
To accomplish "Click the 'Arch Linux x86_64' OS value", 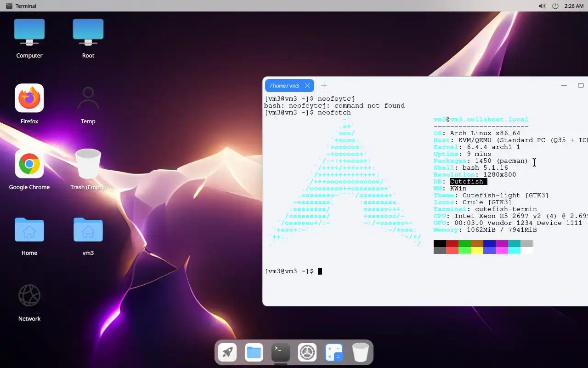I will [x=485, y=133].
